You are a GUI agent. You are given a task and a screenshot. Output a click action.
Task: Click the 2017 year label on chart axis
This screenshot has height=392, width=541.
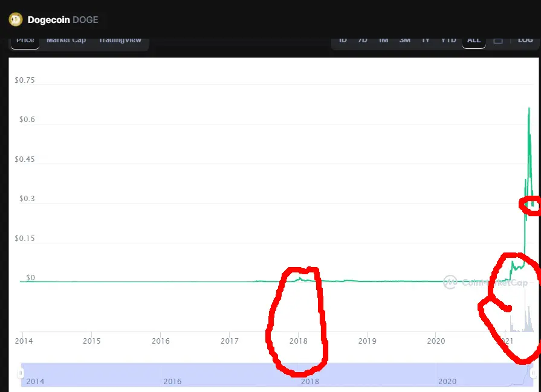click(230, 341)
